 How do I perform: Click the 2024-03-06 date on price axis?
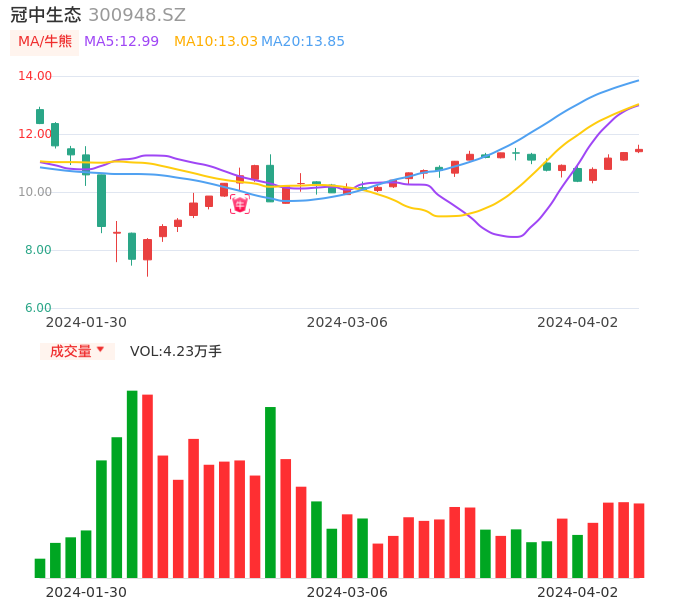347,322
